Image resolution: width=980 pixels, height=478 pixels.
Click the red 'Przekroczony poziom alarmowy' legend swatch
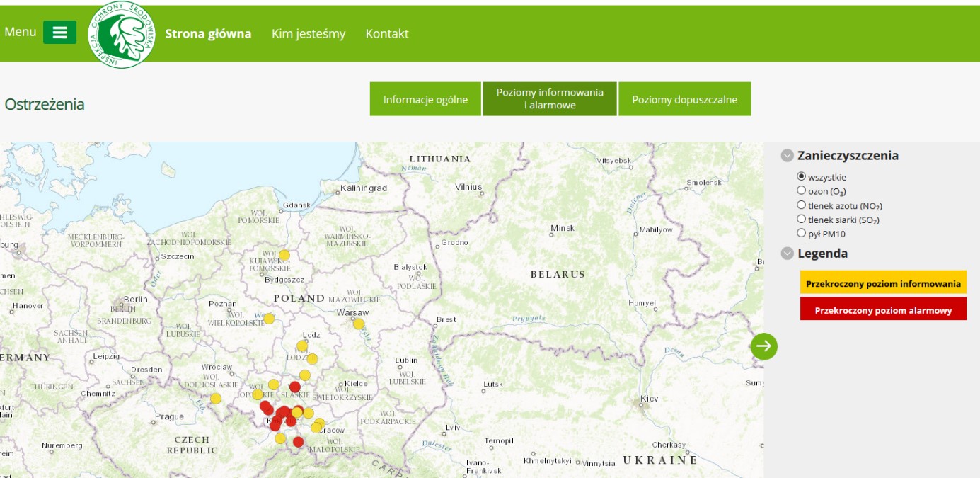883,309
